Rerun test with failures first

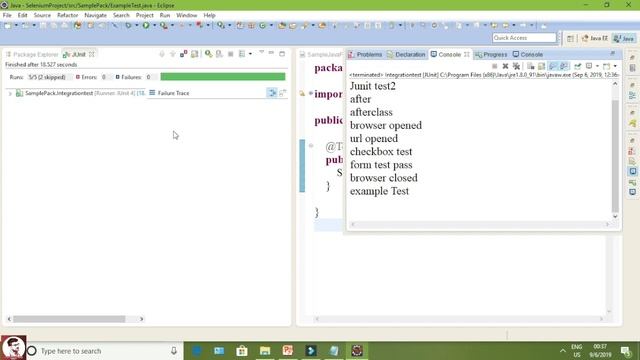[219, 54]
